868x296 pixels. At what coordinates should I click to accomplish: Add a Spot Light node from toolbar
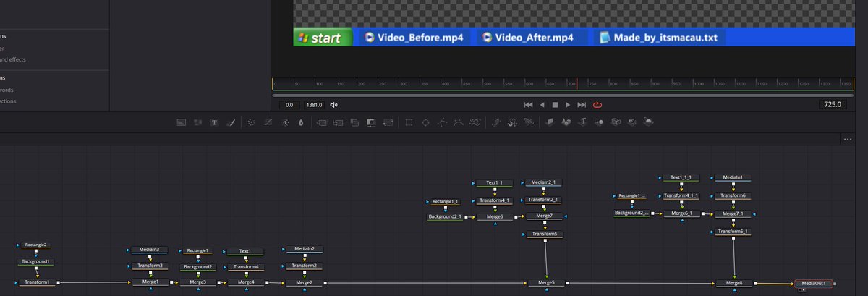click(632, 122)
